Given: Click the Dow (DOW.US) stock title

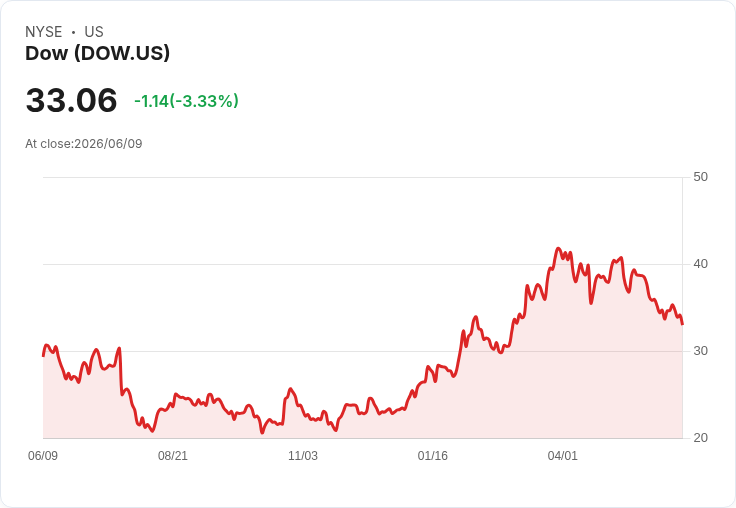Looking at the screenshot, I should tap(97, 53).
